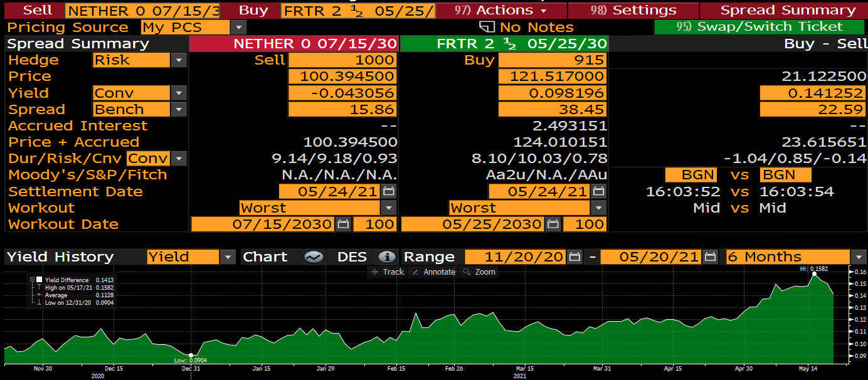Click the DES label in Yield History bar
This screenshot has width=868, height=380.
point(352,256)
